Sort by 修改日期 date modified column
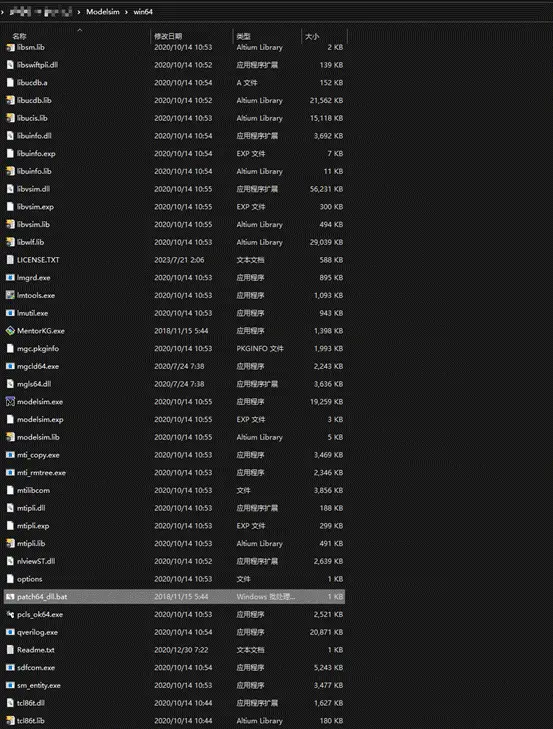 tap(168, 36)
